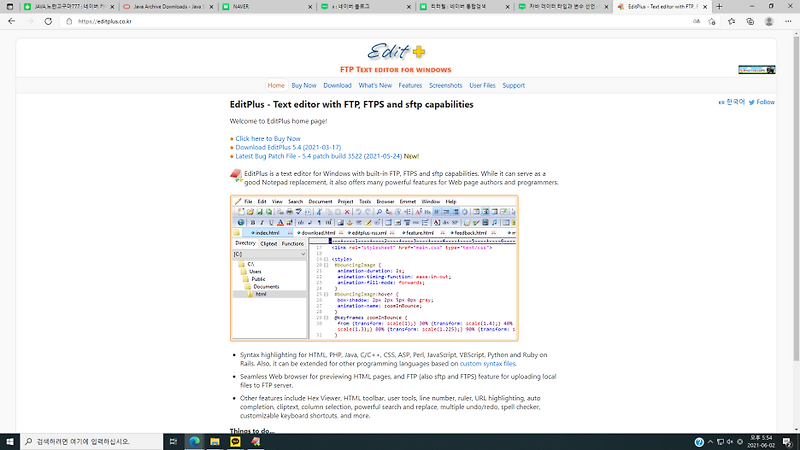Open Task View on the taskbar
800x450 pixels.
click(173, 442)
